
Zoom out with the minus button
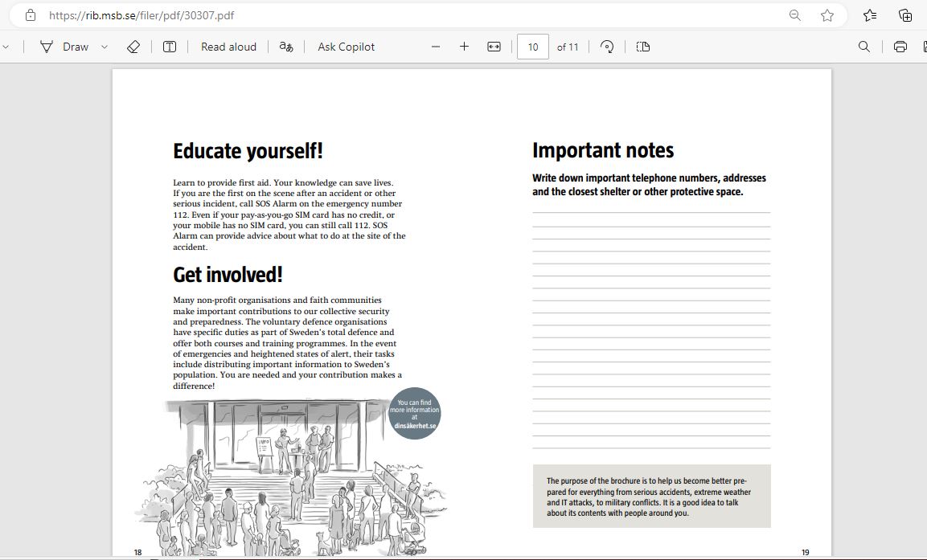[x=436, y=47]
